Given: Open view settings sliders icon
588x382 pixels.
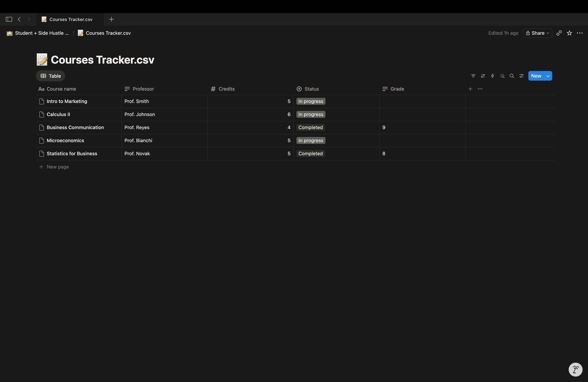Looking at the screenshot, I should pos(521,76).
